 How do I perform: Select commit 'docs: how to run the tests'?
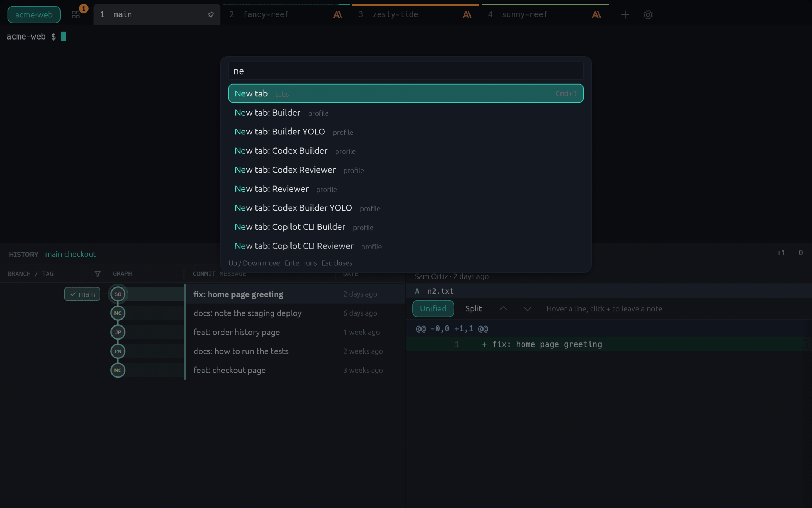241,351
